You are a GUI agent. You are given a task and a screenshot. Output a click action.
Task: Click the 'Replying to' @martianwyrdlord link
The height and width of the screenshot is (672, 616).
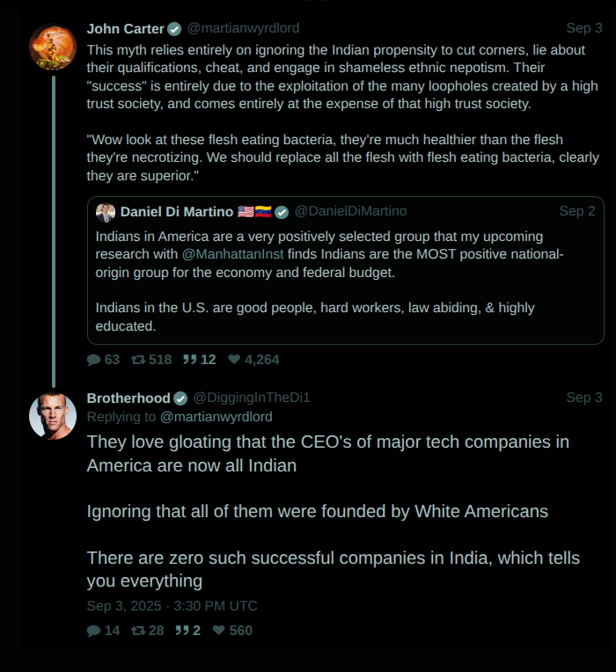(x=216, y=417)
